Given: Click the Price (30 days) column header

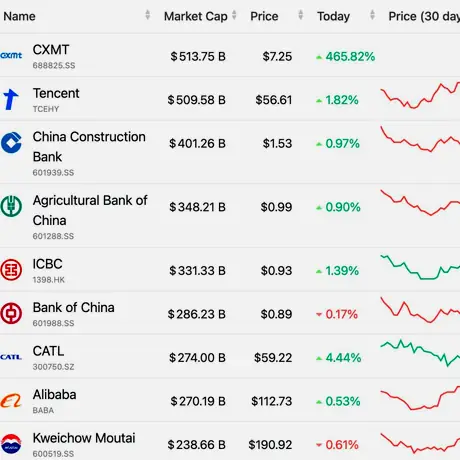Looking at the screenshot, I should click(424, 16).
